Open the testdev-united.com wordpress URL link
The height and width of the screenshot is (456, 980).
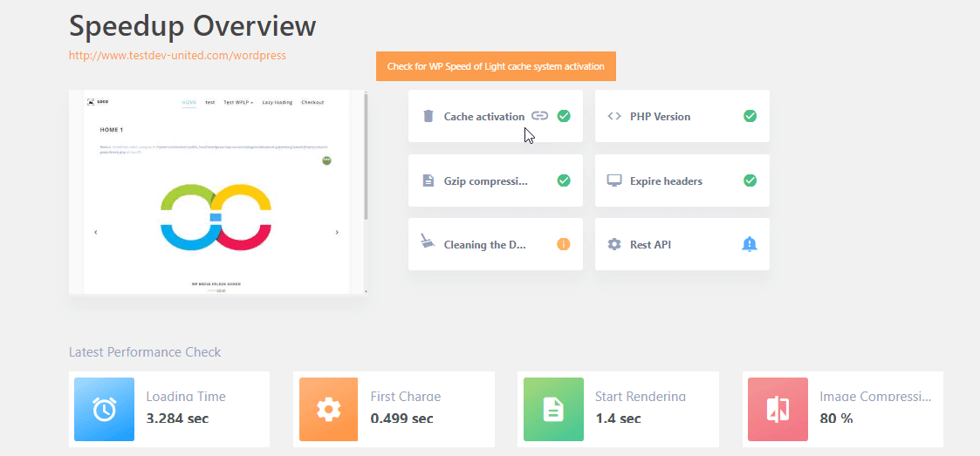tap(177, 55)
